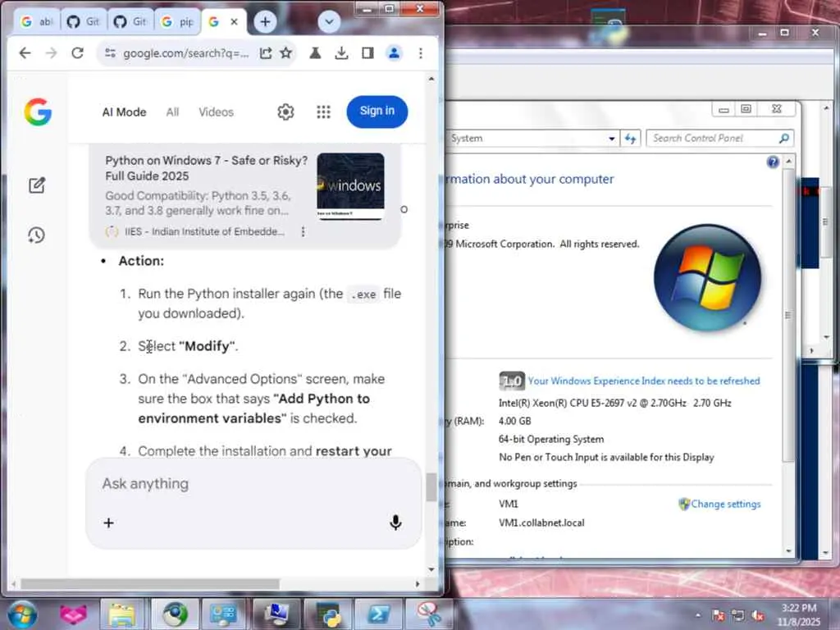The height and width of the screenshot is (630, 840).
Task: Open more options on IIES source card
Action: coord(304,231)
